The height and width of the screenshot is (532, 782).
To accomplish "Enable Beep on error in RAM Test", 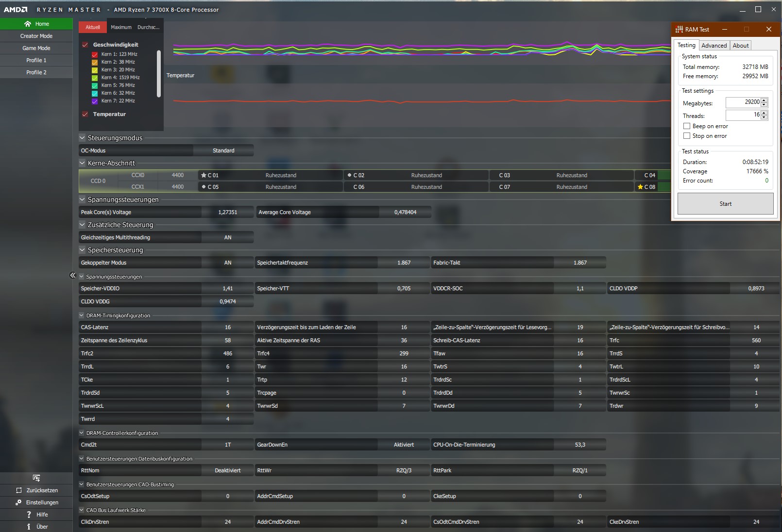I will [x=687, y=126].
